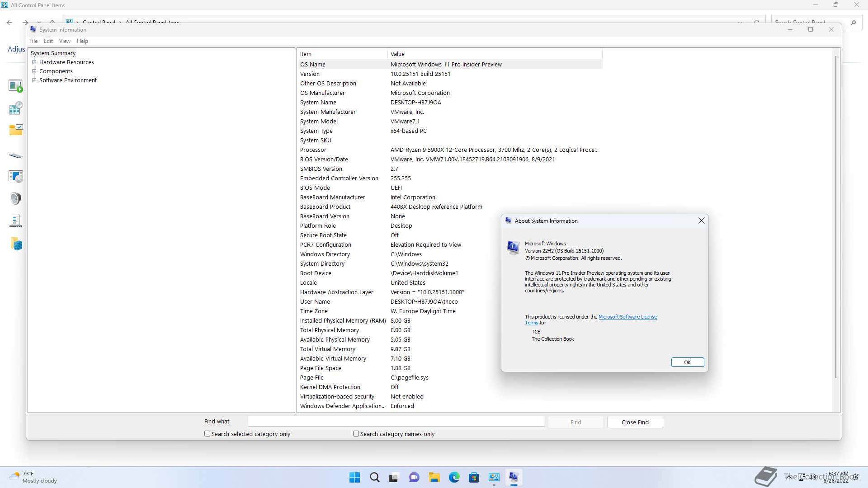This screenshot has height=488, width=868.
Task: Switch to Control Panel taskbar icon
Action: pos(494,477)
